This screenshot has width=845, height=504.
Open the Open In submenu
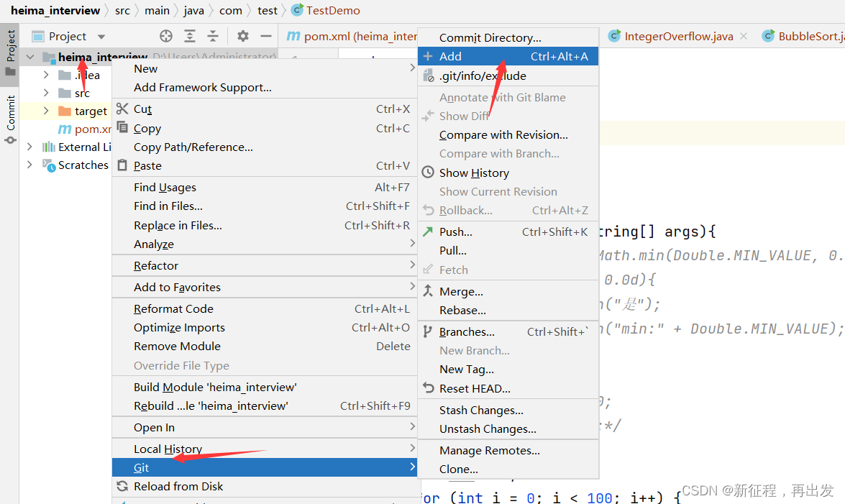(x=265, y=428)
